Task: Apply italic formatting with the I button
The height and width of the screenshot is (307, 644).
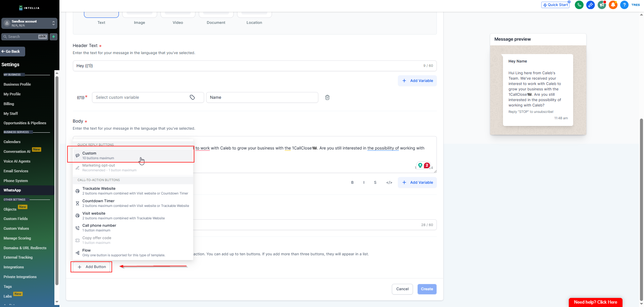Action: pyautogui.click(x=364, y=183)
